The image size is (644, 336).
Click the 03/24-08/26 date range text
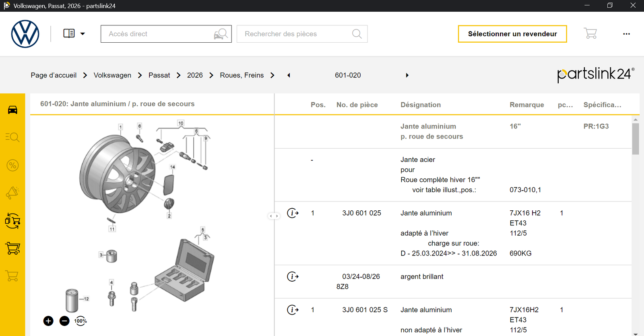point(361,277)
